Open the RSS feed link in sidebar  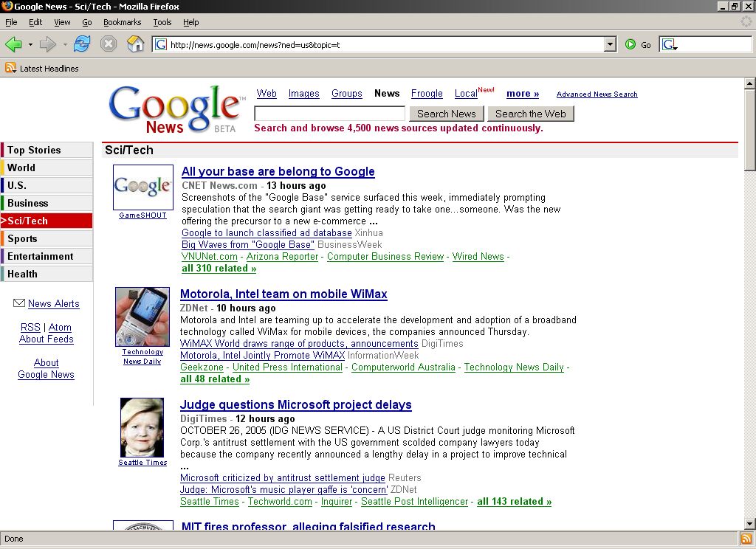point(30,328)
